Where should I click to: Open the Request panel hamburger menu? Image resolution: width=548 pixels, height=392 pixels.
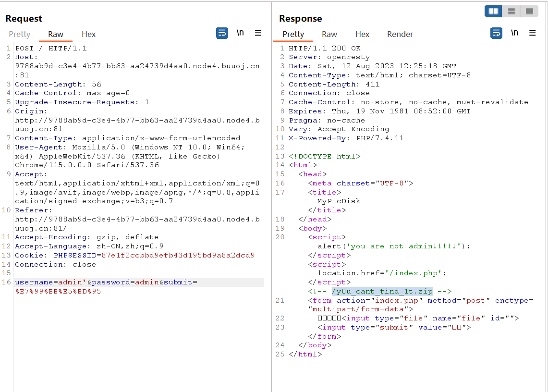(x=258, y=33)
